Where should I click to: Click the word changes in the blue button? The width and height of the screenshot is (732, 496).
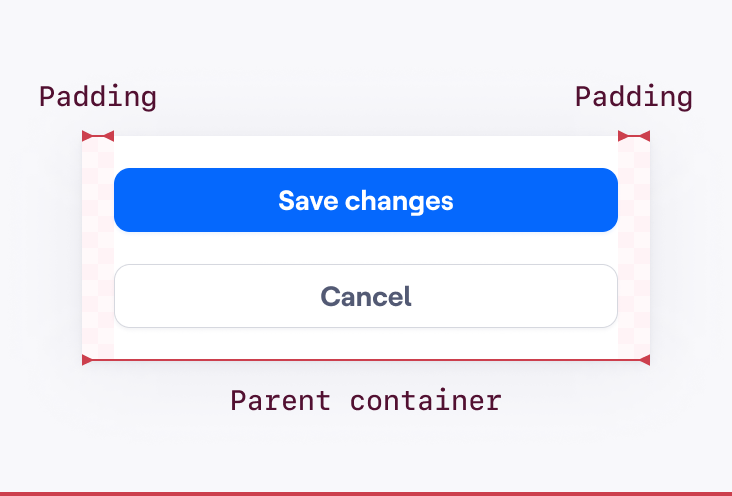pyautogui.click(x=399, y=202)
